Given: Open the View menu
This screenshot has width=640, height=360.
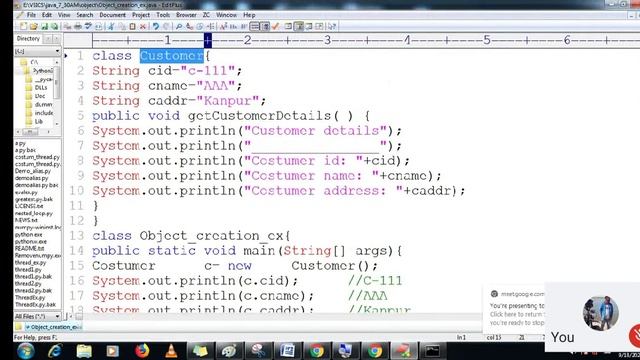Looking at the screenshot, I should click(64, 15).
